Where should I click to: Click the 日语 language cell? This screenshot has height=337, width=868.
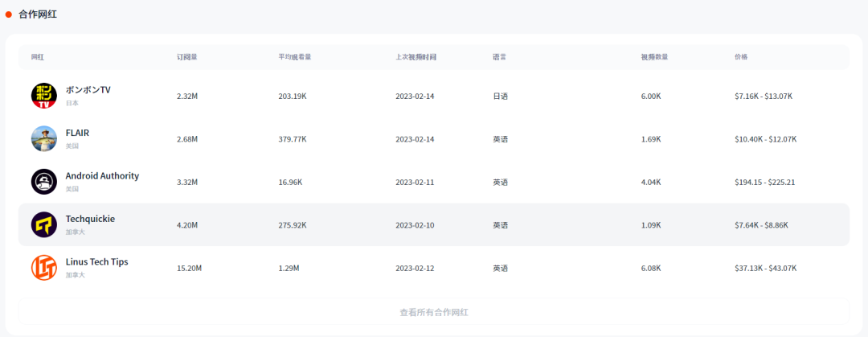(501, 97)
